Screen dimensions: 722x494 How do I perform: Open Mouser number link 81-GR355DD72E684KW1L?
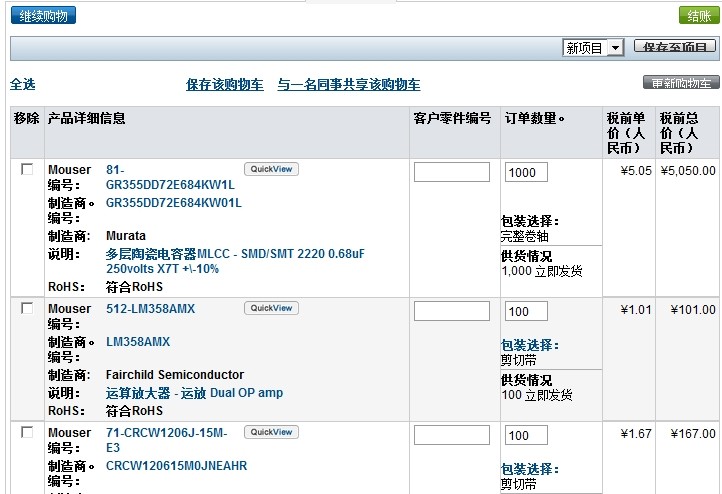(x=170, y=177)
